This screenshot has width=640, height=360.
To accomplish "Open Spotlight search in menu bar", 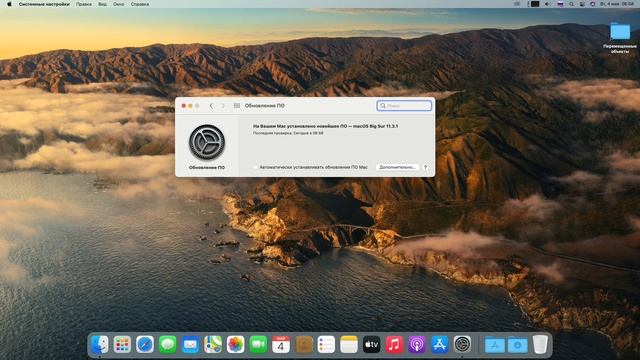I will tap(571, 4).
